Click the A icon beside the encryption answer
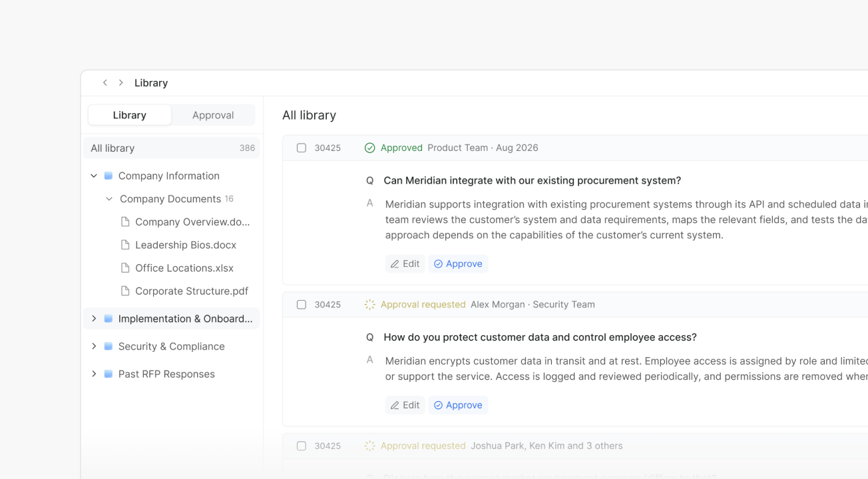868x479 pixels. [x=370, y=360]
